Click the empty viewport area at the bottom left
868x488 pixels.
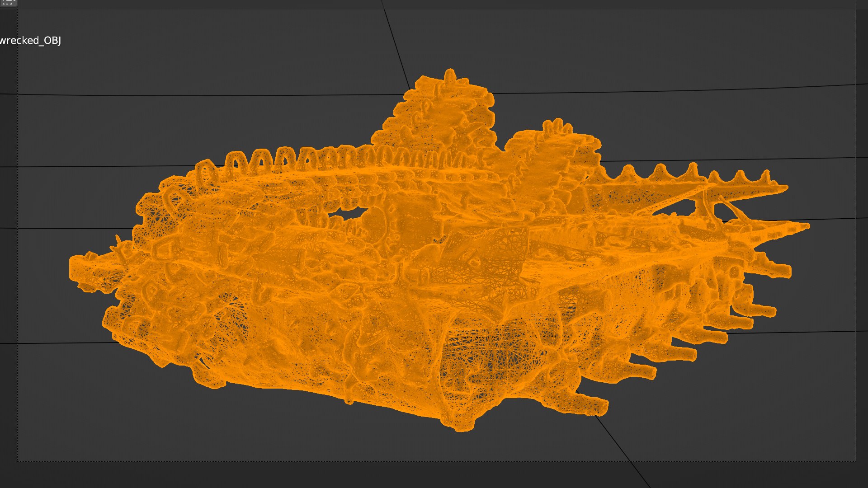(90, 416)
